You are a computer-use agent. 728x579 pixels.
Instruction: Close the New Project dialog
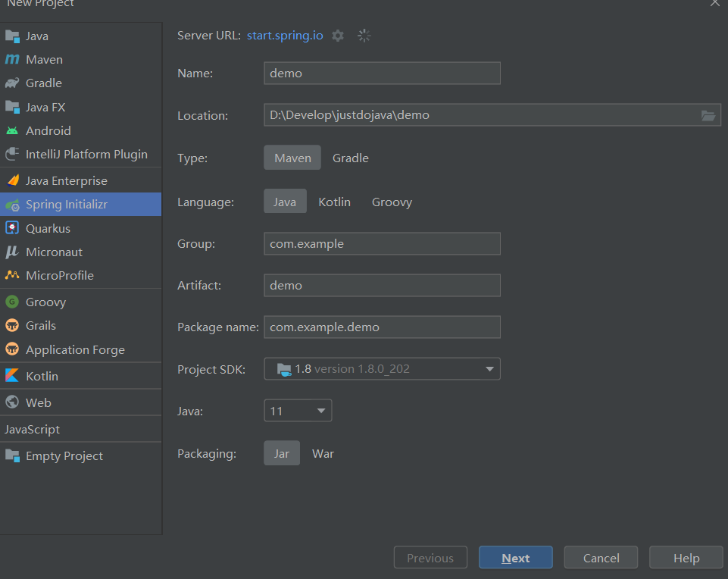click(x=714, y=3)
